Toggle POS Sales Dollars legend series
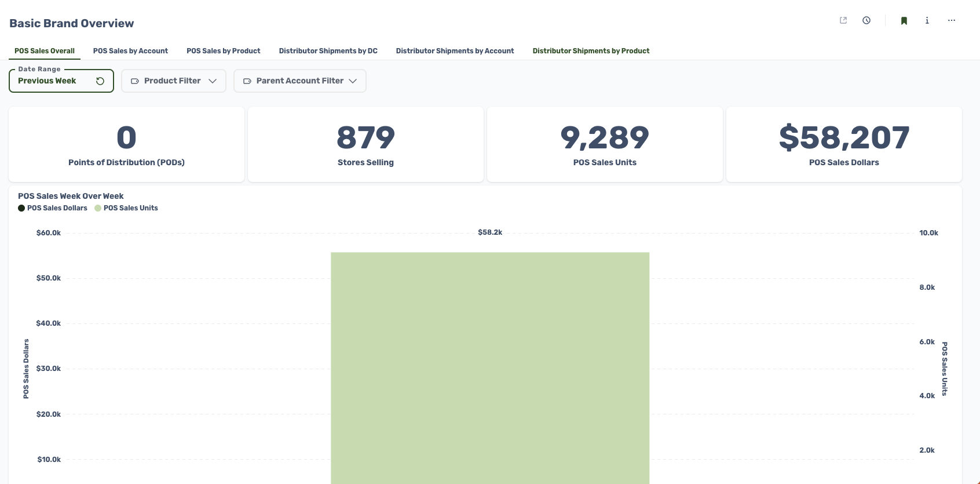 tap(53, 208)
